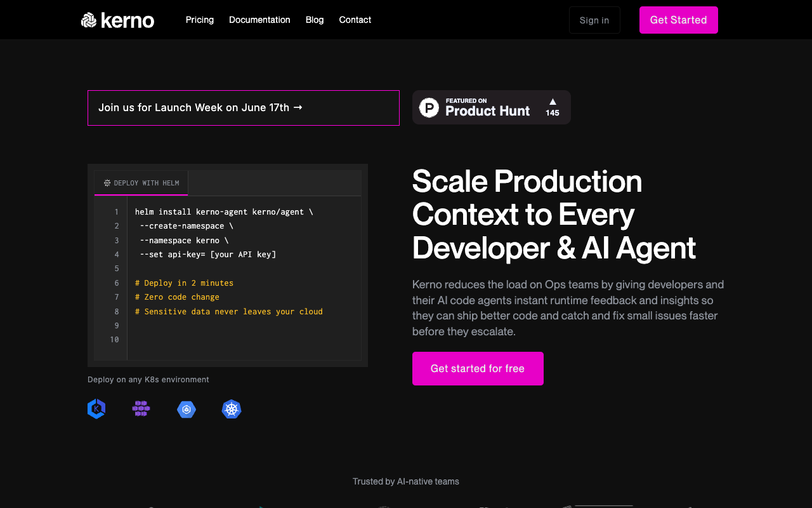Click the purple AWS ECS icon
The image size is (812, 508).
coord(141,409)
